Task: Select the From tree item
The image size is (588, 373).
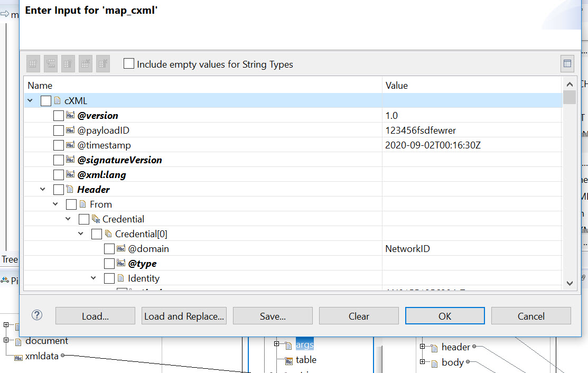Action: (100, 204)
